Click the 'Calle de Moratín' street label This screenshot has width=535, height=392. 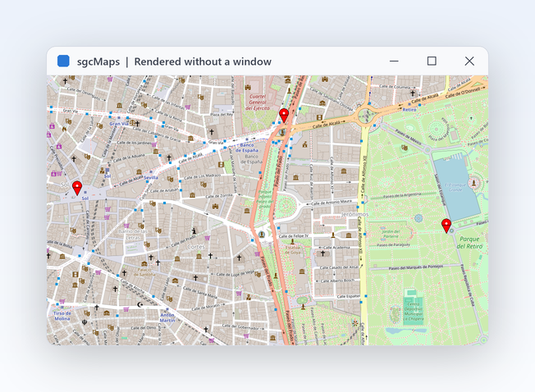205,308
